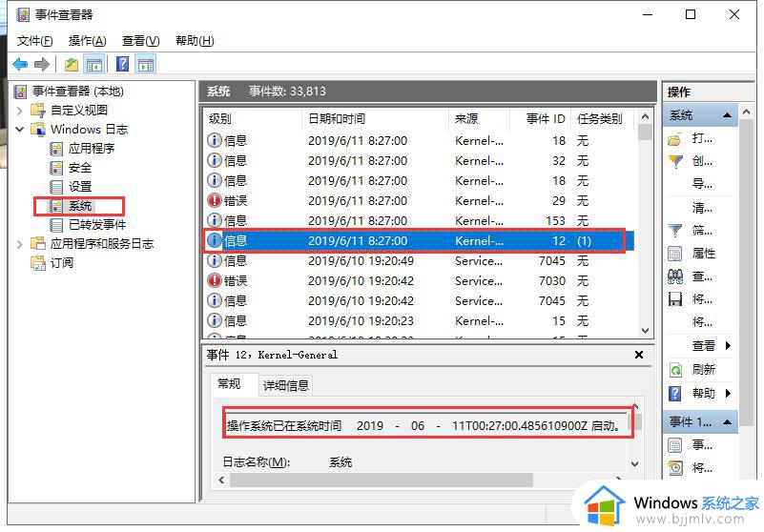The image size is (764, 532).
Task: Sort by the 日期和时间 column header
Action: pos(375,119)
